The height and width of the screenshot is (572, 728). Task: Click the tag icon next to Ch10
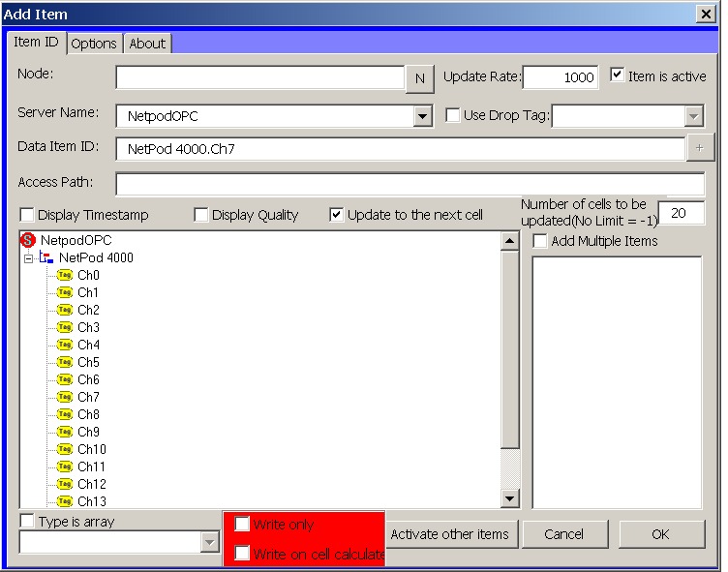click(x=65, y=449)
